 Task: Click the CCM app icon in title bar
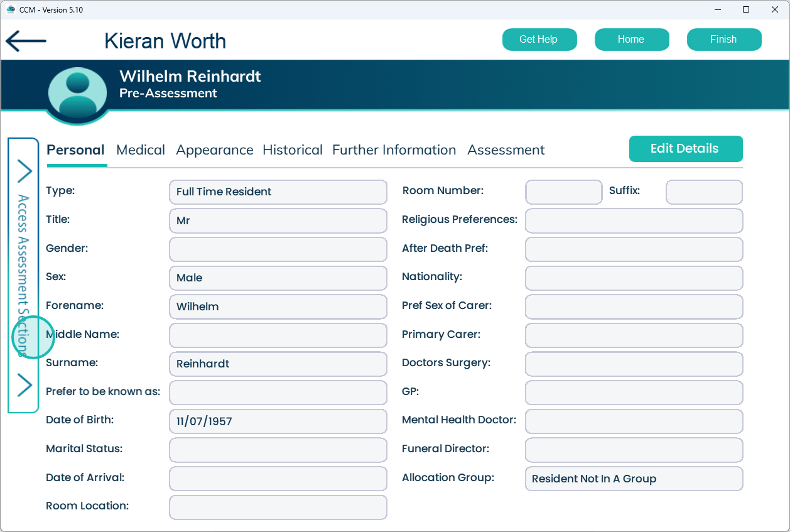click(10, 9)
